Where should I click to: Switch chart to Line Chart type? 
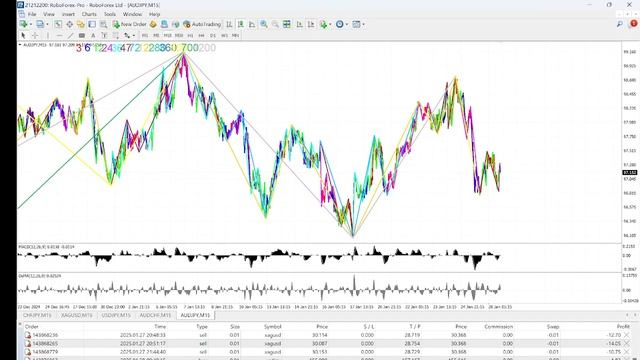point(252,24)
